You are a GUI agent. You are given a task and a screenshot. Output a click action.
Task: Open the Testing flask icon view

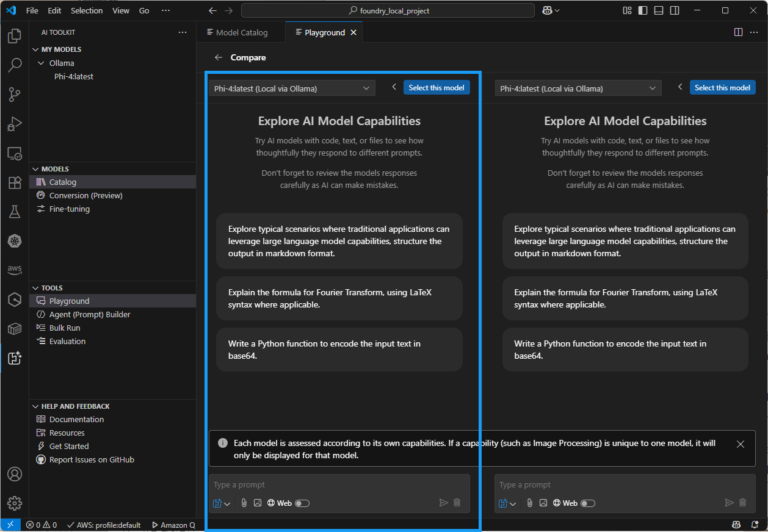coord(15,212)
